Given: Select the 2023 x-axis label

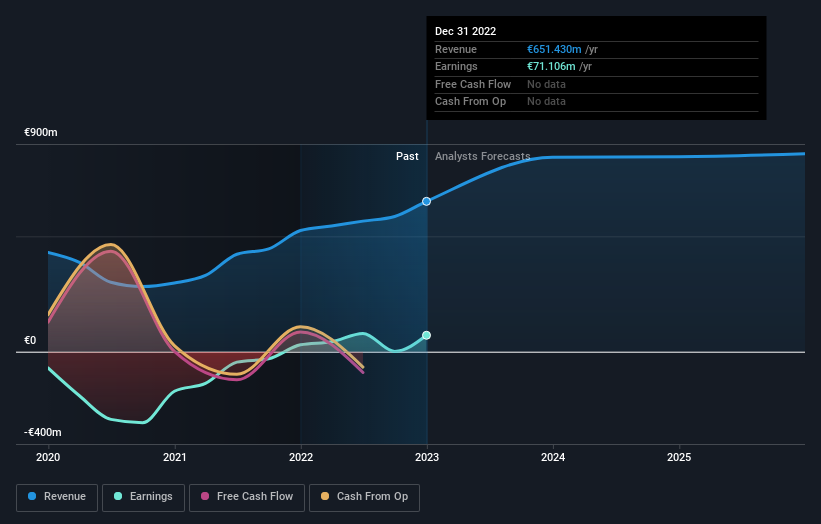Looking at the screenshot, I should tap(427, 457).
